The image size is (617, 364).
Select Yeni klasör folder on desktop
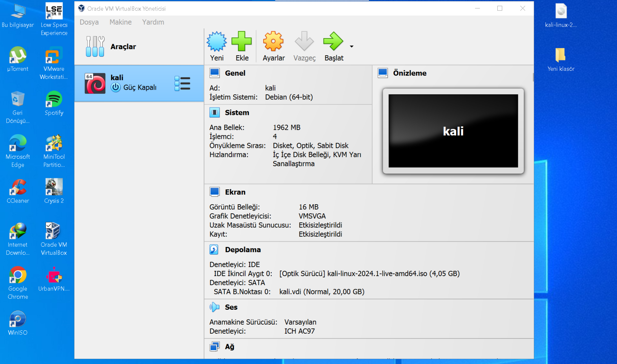pyautogui.click(x=561, y=60)
